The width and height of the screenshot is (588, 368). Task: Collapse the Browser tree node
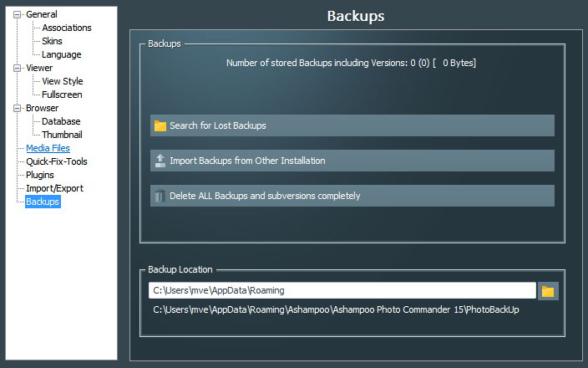click(x=18, y=108)
